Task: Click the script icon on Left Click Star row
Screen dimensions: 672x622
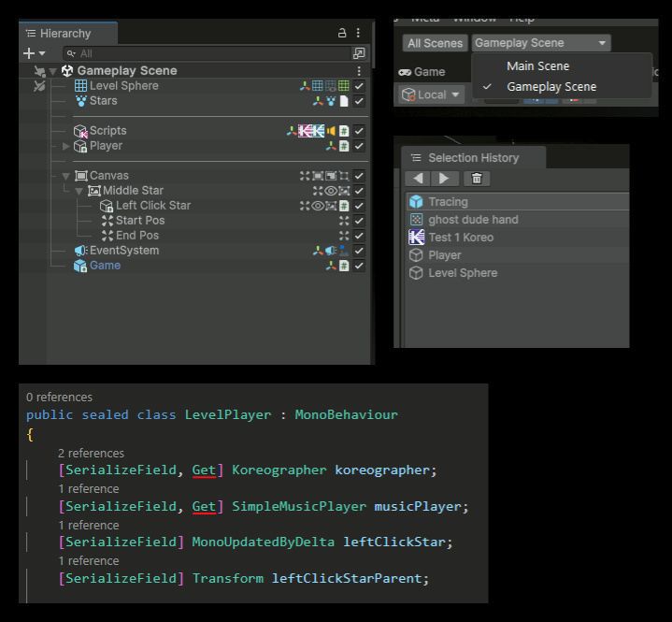Action: [x=344, y=206]
